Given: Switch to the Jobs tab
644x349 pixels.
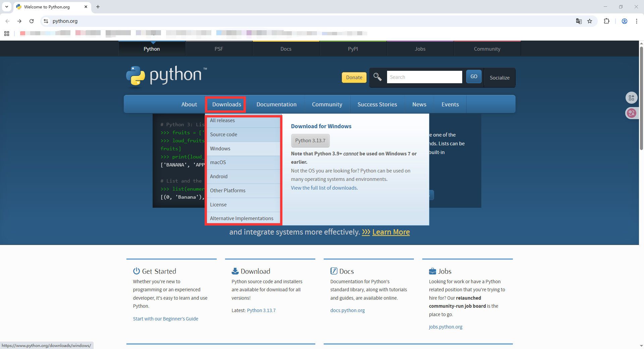Looking at the screenshot, I should [420, 49].
